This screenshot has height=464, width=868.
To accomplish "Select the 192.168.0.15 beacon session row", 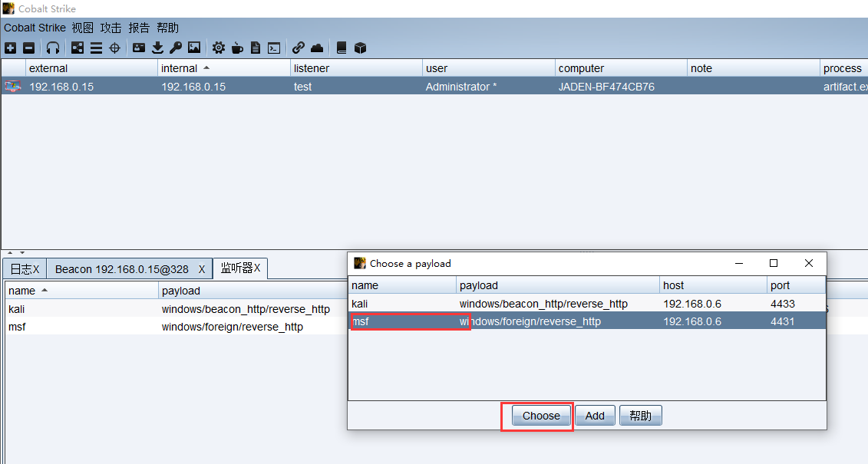I will [x=230, y=87].
